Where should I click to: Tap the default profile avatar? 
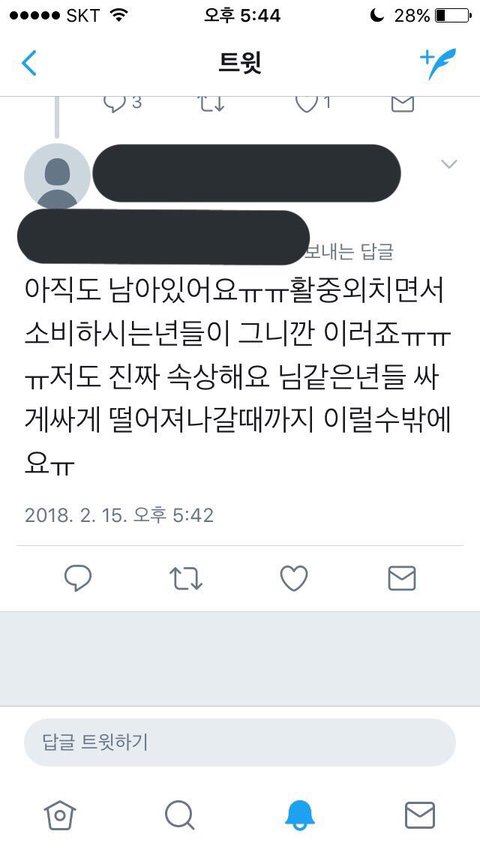point(57,176)
